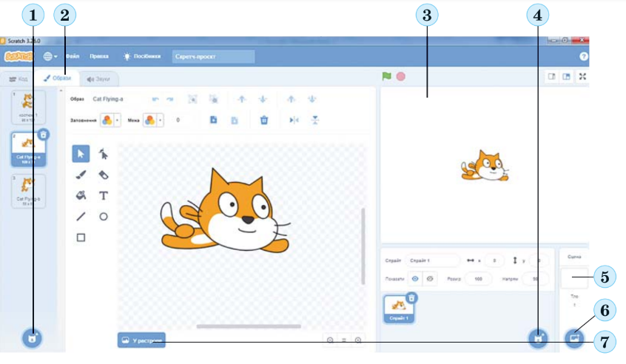Image resolution: width=626 pixels, height=364 pixels.
Task: Select the Eraser tool
Action: pyautogui.click(x=104, y=175)
